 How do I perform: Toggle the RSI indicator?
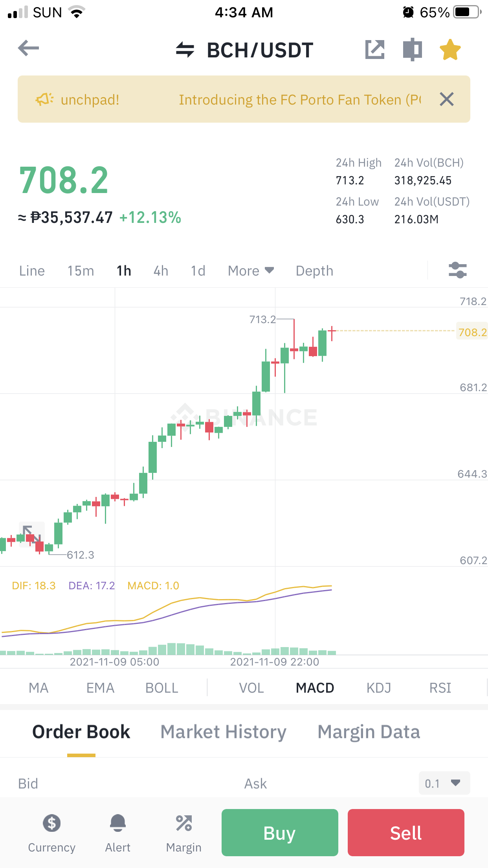(x=440, y=688)
